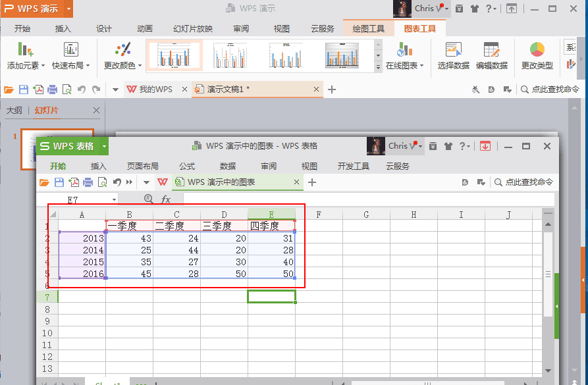Redo arrow in WPS 演示 quick toolbar
The image size is (588, 385).
pos(96,90)
